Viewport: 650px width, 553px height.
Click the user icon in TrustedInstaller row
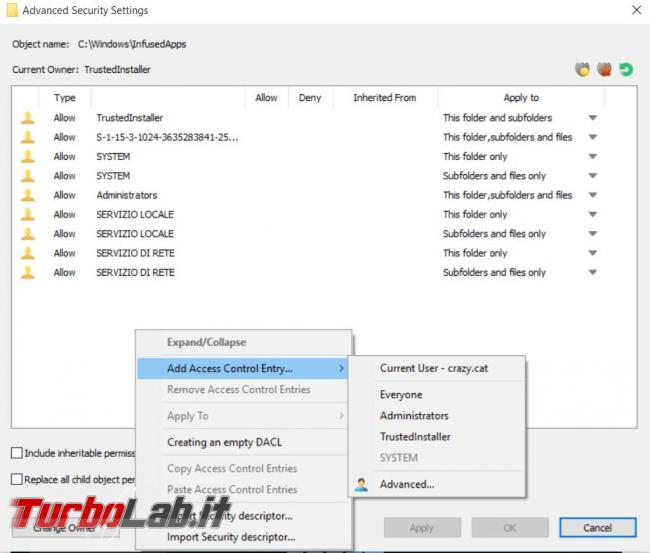(28, 118)
